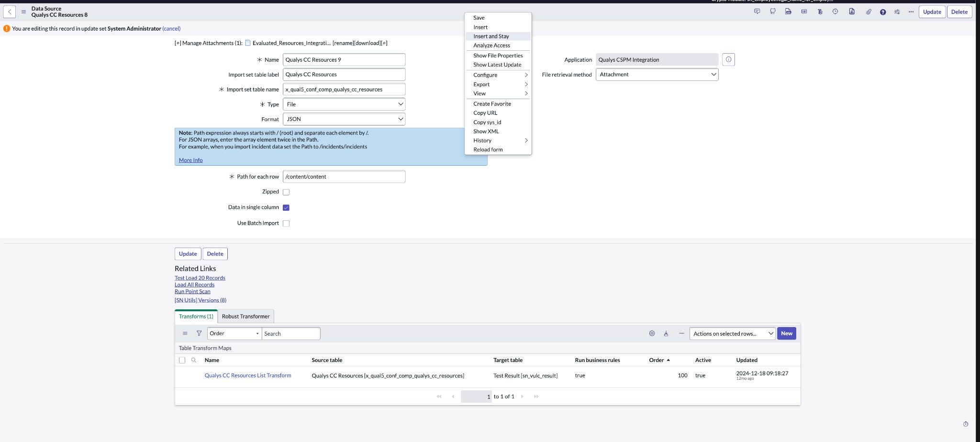Image resolution: width=980 pixels, height=442 pixels.
Task: Open the Type dropdown showing File
Action: pyautogui.click(x=344, y=104)
